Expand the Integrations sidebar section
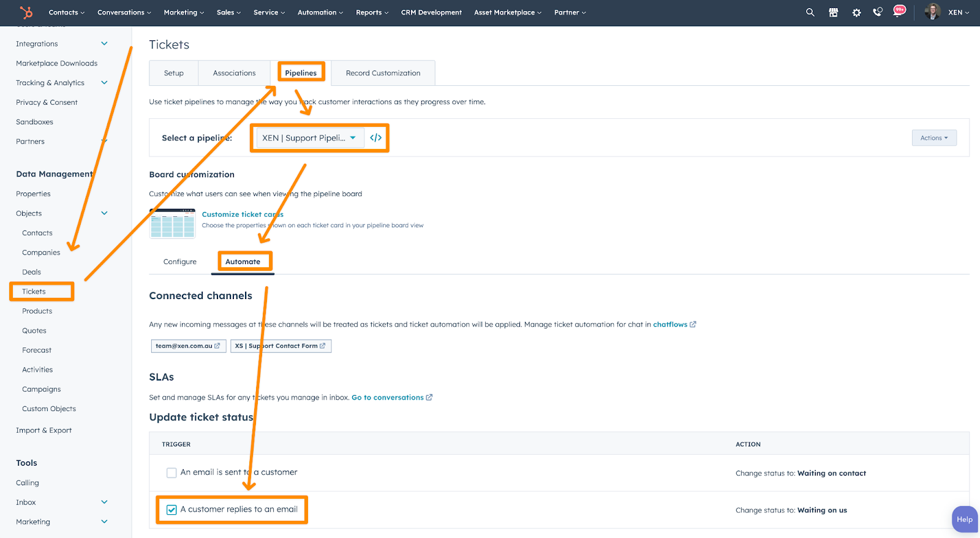The width and height of the screenshot is (980, 538). coord(104,44)
